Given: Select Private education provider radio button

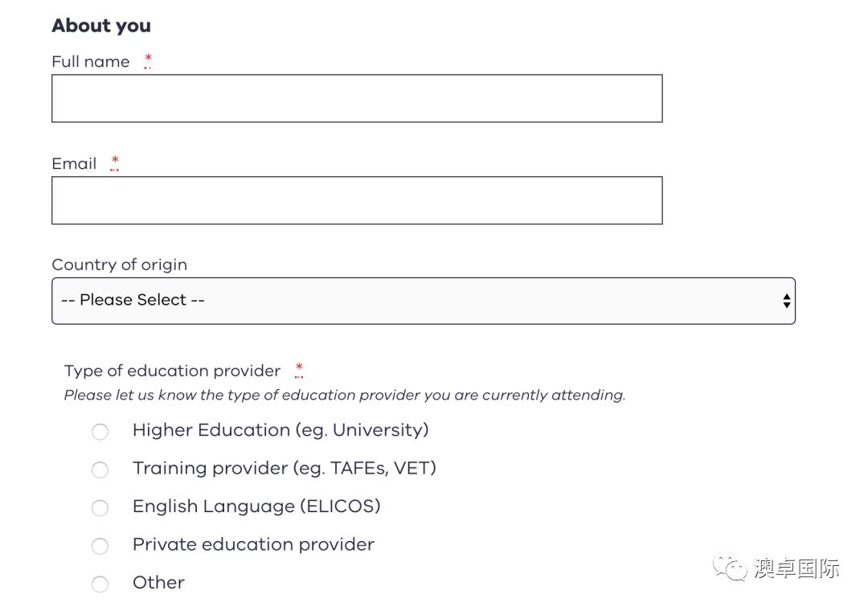Looking at the screenshot, I should coord(100,546).
